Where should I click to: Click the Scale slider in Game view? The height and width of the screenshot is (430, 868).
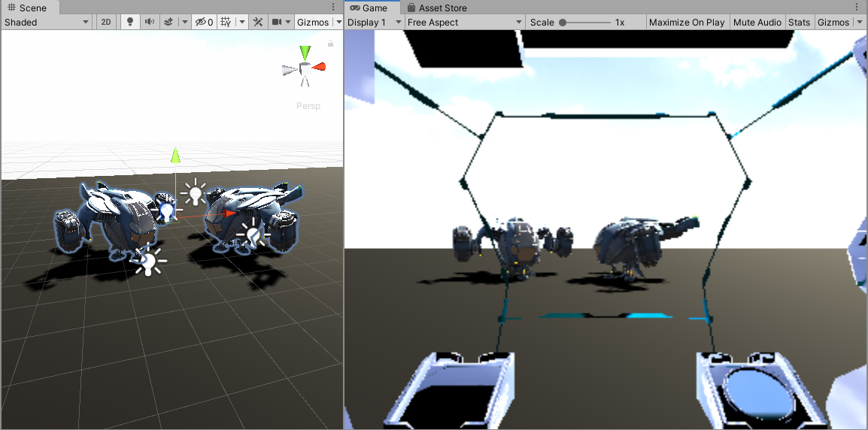pyautogui.click(x=585, y=22)
